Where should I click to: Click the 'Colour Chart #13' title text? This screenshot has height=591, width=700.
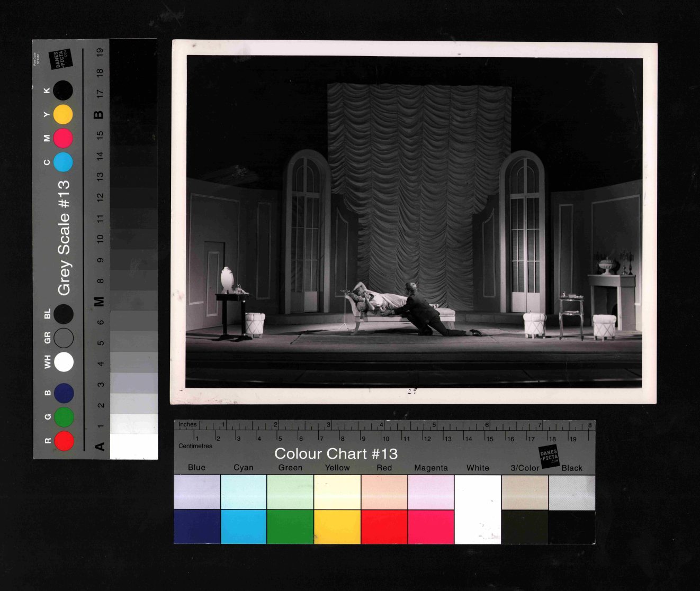[x=336, y=453]
